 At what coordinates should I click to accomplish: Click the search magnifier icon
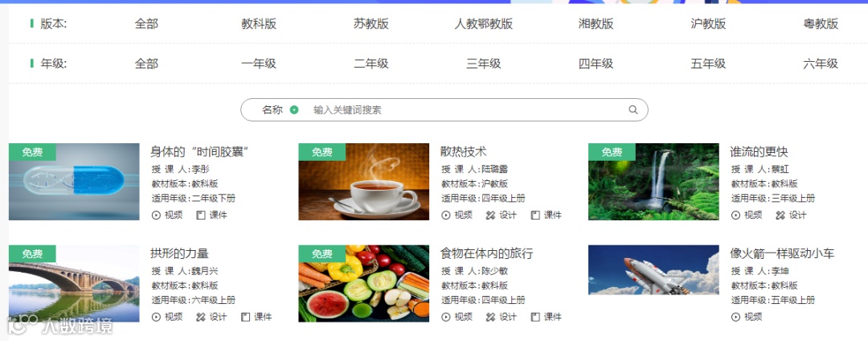coord(633,109)
